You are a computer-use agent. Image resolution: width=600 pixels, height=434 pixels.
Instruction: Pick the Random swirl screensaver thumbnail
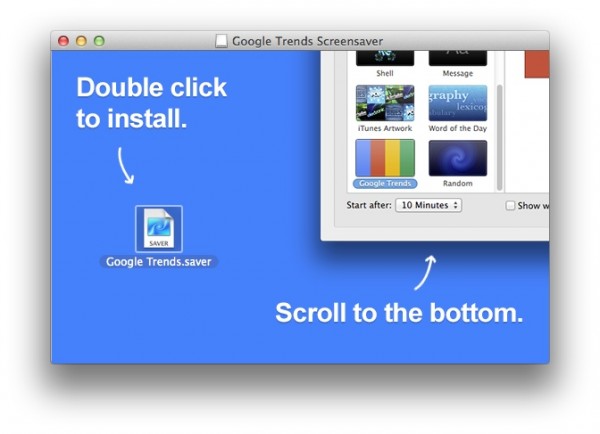pos(458,158)
